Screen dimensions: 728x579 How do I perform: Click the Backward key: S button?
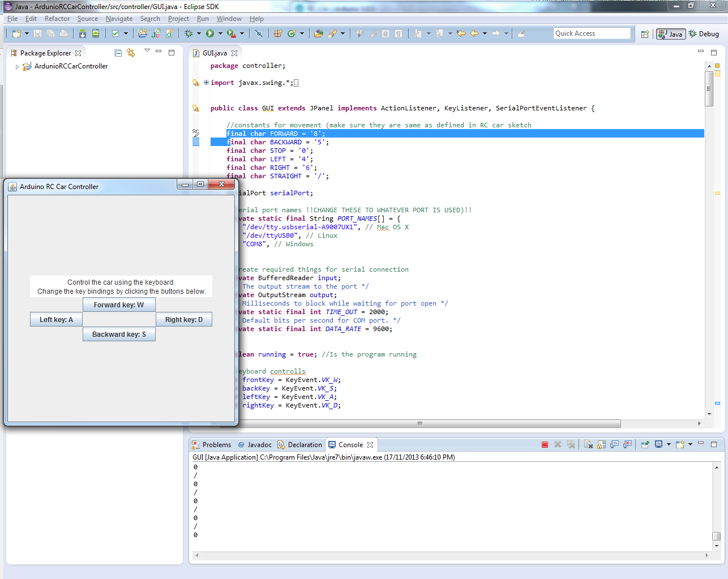pyautogui.click(x=119, y=334)
